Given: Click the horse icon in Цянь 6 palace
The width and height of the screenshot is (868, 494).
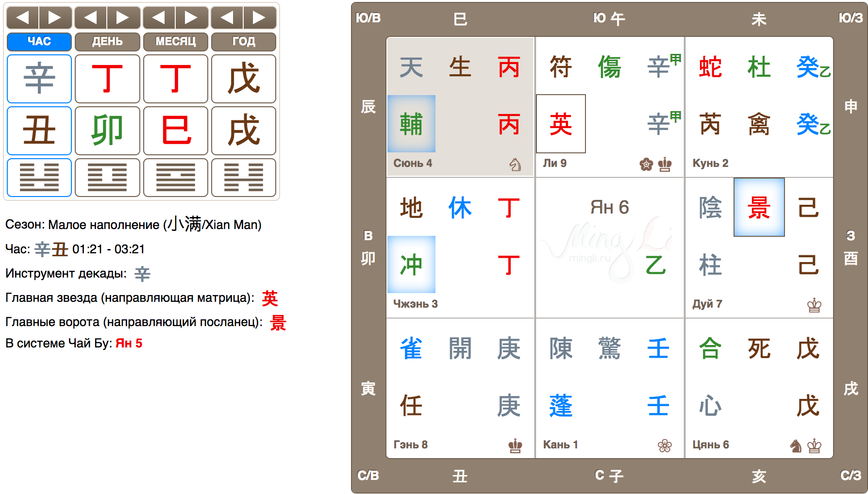Looking at the screenshot, I should pyautogui.click(x=796, y=446).
